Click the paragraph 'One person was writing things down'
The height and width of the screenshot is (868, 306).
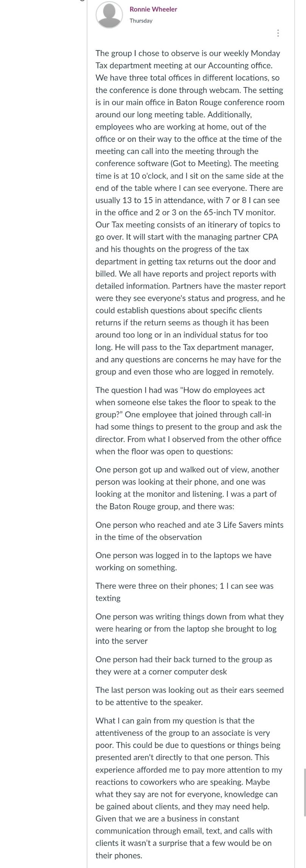[190, 628]
